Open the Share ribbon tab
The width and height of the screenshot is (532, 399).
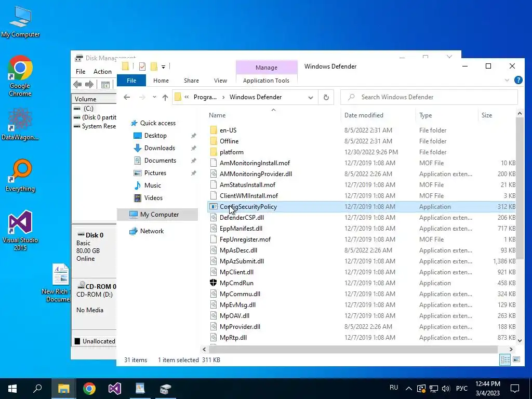point(191,81)
